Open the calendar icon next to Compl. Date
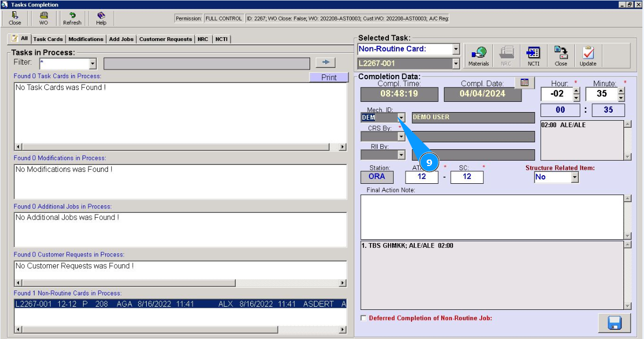The height and width of the screenshot is (339, 644). pos(524,82)
